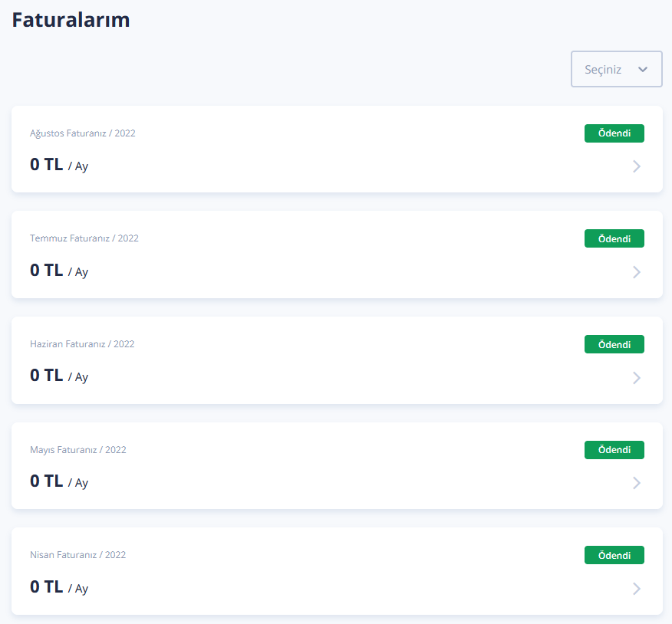This screenshot has height=624, width=672.
Task: Select Ağustos Faturanız / 2022 title
Action: tap(83, 133)
